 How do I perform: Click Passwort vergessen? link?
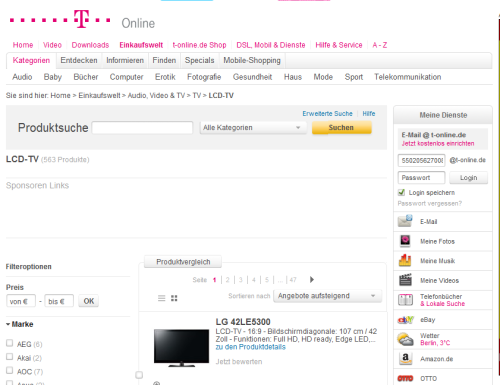click(x=430, y=203)
